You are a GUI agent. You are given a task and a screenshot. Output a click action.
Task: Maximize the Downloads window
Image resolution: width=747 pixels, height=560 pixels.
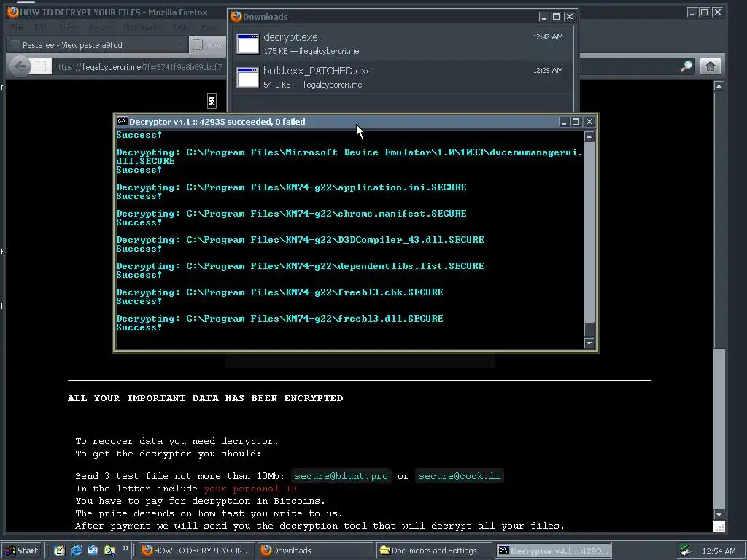tap(556, 17)
